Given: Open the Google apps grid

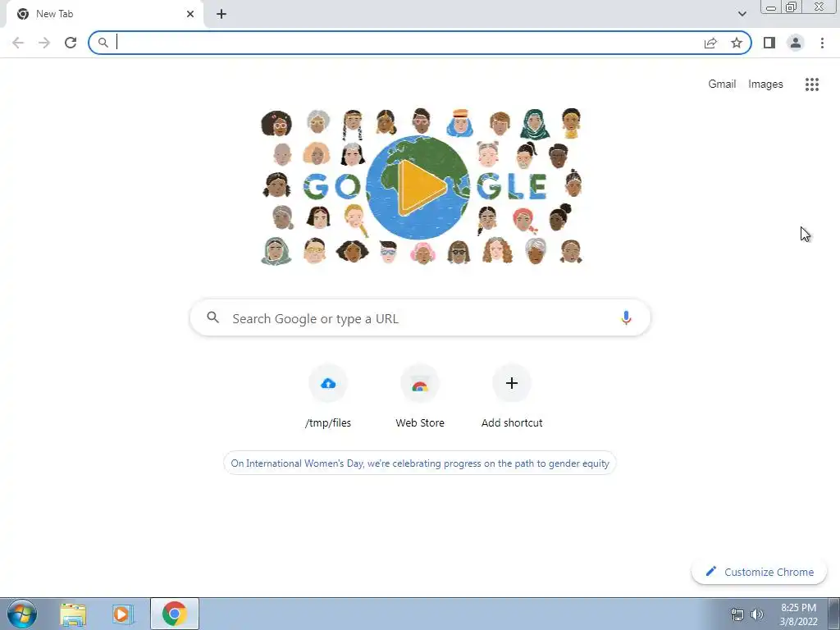Looking at the screenshot, I should (x=812, y=84).
